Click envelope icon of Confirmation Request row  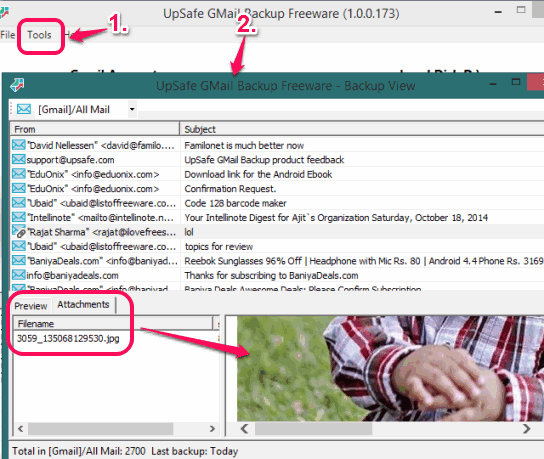pos(19,188)
